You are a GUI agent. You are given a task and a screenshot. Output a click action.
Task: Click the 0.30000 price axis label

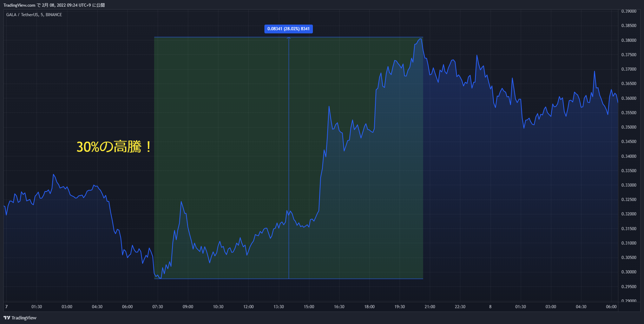(x=629, y=272)
